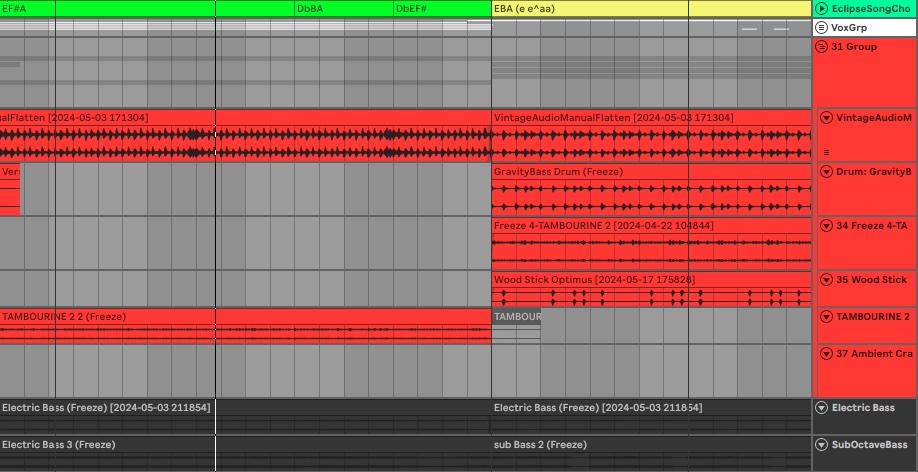This screenshot has height=472, width=918.
Task: Click the VoxGrp group fold icon
Action: (822, 27)
